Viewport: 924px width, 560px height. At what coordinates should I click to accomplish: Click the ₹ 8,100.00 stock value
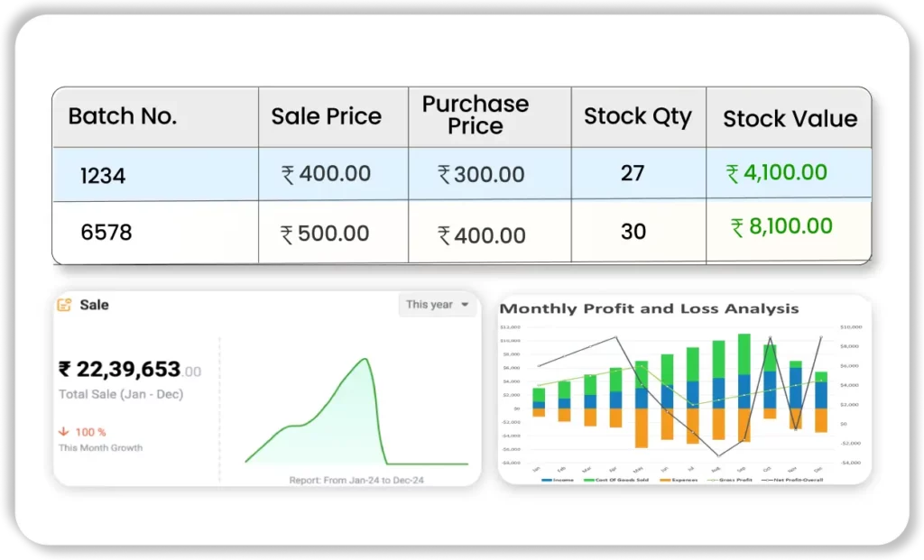781,227
